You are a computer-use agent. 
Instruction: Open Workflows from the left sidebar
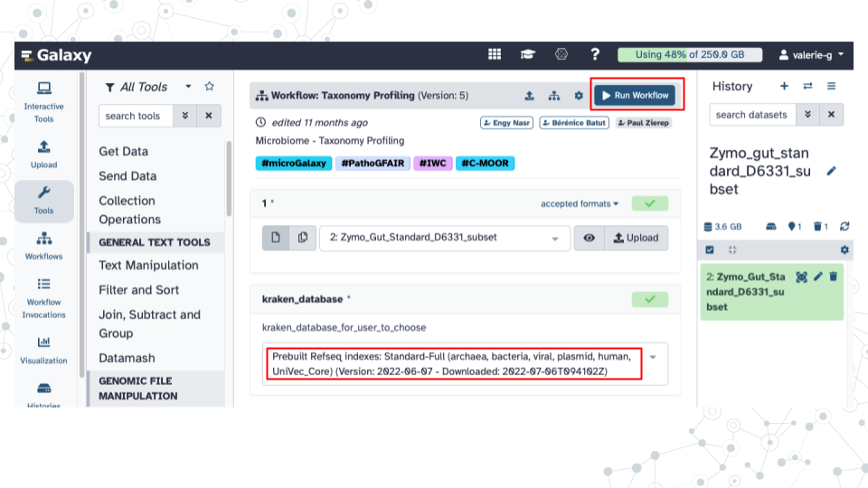pos(43,245)
